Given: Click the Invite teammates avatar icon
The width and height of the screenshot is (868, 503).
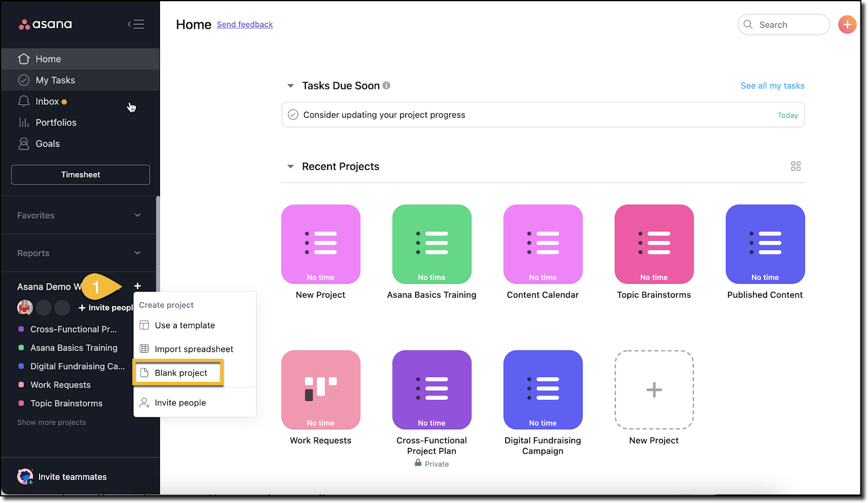Looking at the screenshot, I should (25, 476).
